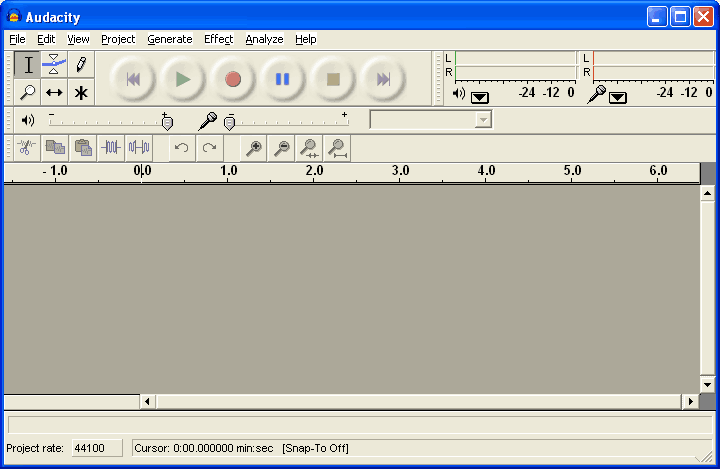The width and height of the screenshot is (720, 469).
Task: Click Fit Project in window icon
Action: [x=337, y=148]
